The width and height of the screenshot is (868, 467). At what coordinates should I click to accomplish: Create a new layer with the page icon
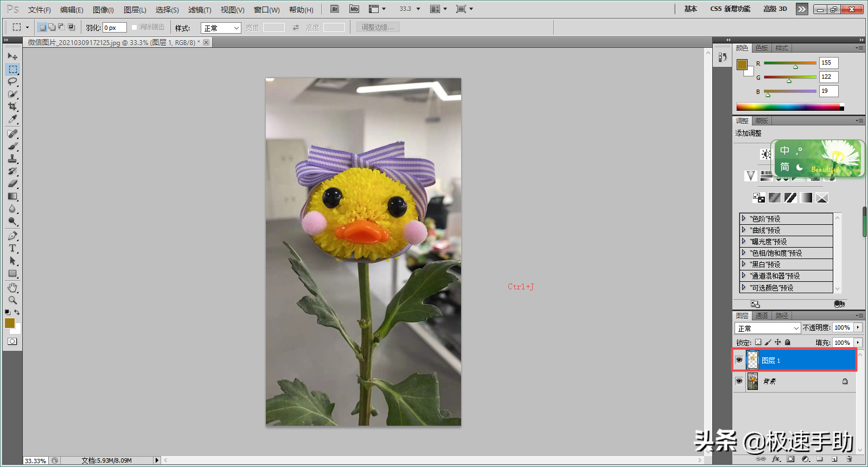pyautogui.click(x=834, y=459)
